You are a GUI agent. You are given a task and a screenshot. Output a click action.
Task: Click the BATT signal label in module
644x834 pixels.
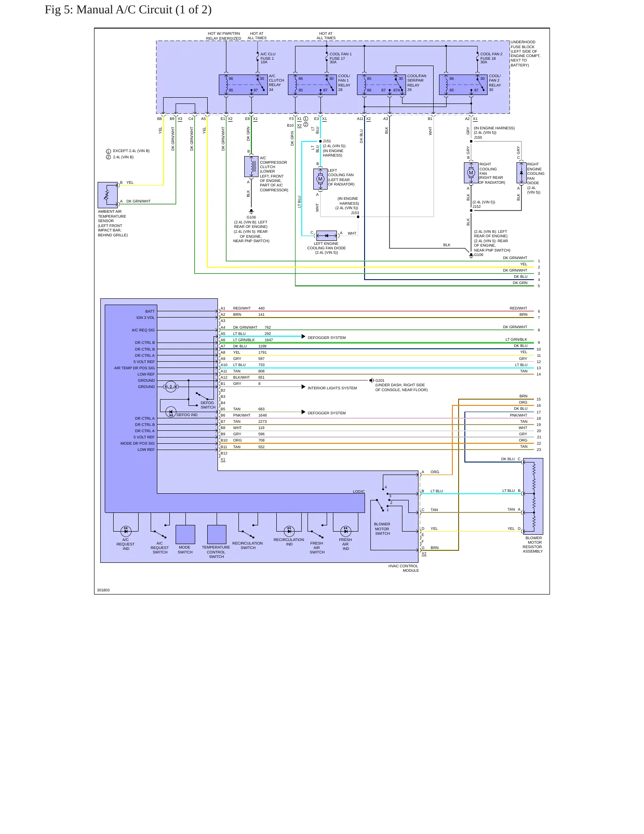(150, 311)
